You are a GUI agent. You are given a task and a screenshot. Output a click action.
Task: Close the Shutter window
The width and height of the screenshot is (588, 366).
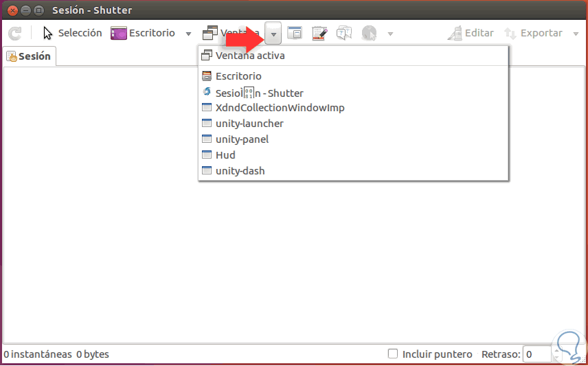12,10
